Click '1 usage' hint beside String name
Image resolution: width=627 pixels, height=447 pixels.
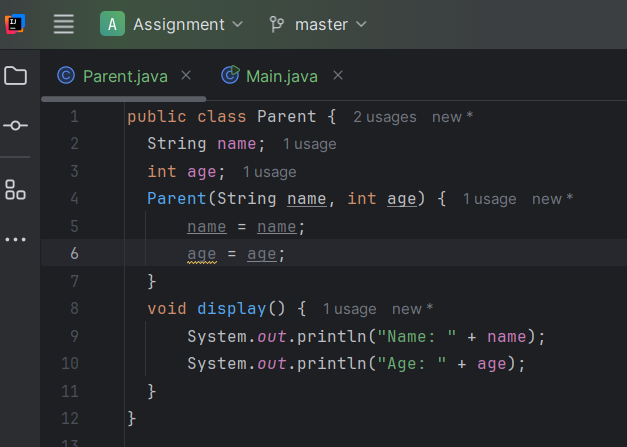point(310,144)
